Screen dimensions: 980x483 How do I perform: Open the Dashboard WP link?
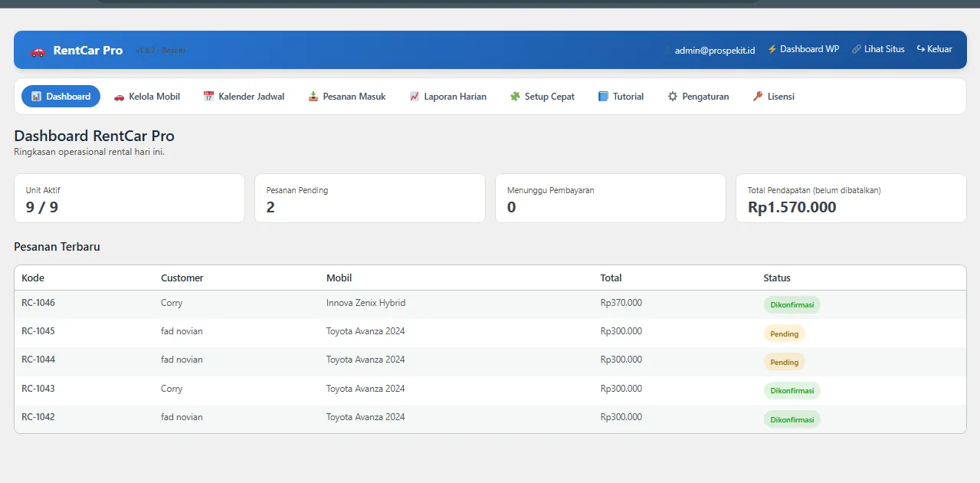[803, 49]
